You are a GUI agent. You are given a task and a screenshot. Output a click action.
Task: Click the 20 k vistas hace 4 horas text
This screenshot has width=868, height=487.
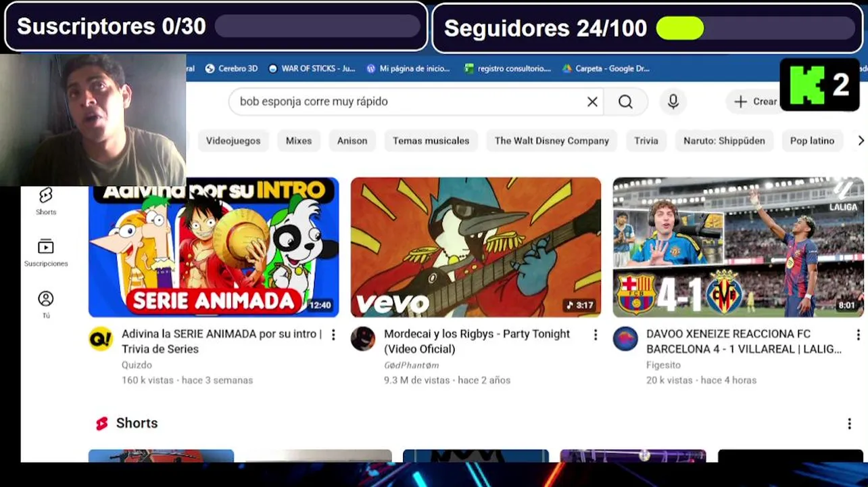pos(701,380)
